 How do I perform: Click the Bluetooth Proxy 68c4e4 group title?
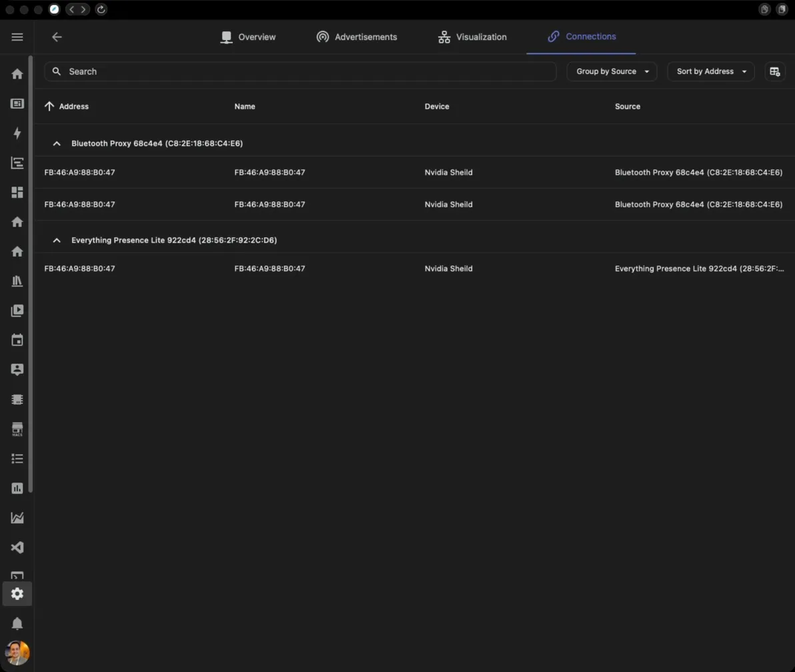coord(157,143)
